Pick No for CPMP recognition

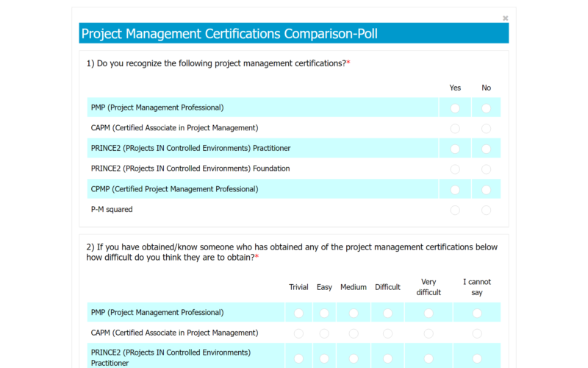coord(486,190)
